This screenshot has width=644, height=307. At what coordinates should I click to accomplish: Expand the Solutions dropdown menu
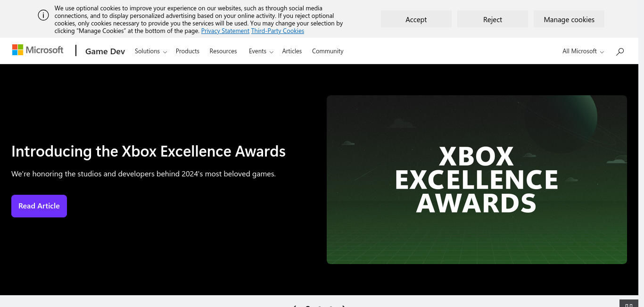point(151,51)
